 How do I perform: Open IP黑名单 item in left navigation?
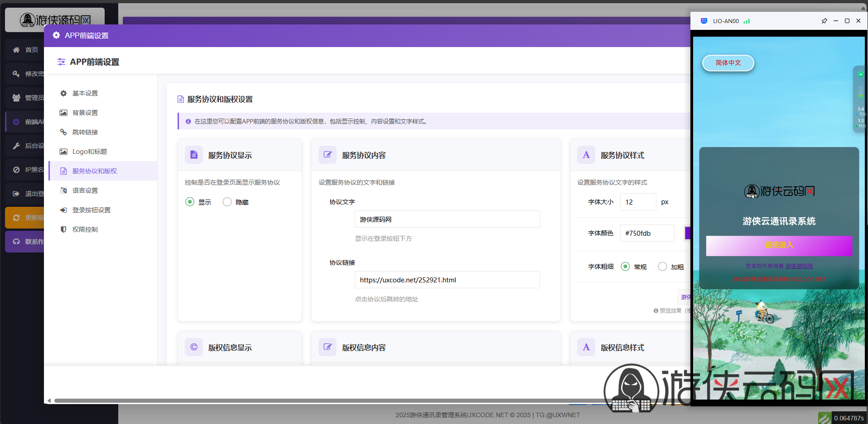point(25,170)
